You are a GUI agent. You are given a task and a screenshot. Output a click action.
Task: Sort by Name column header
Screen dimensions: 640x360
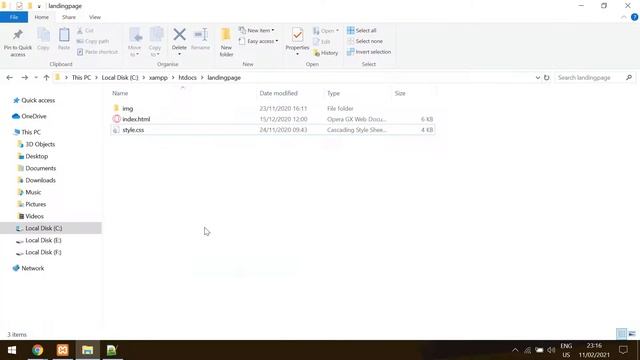pos(120,93)
